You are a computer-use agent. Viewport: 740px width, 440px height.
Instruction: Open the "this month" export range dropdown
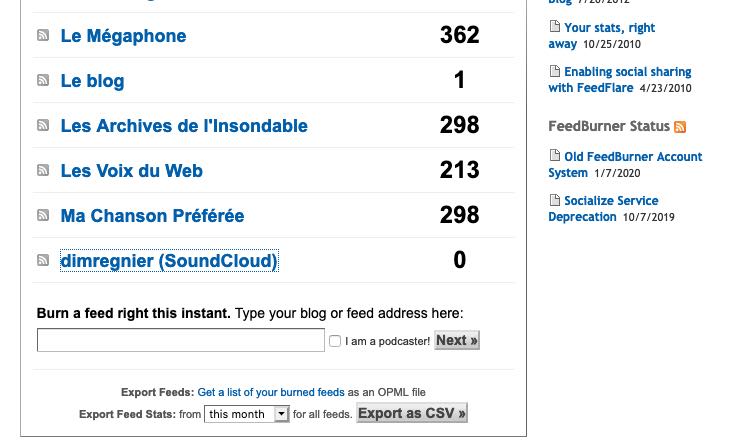point(246,414)
